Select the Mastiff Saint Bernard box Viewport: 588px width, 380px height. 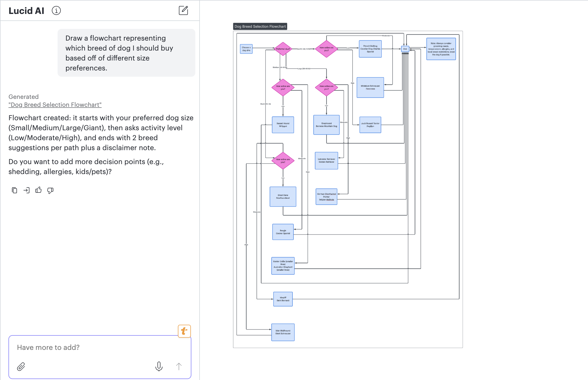(x=283, y=299)
